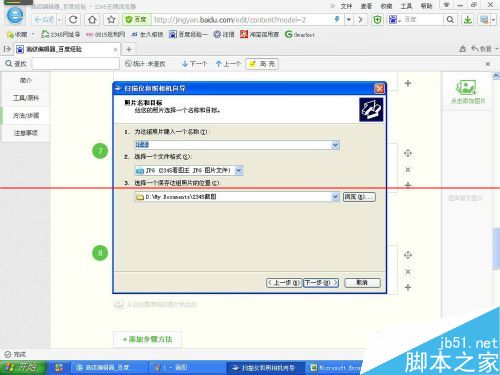The height and width of the screenshot is (375, 500).
Task: Click 上一个 find previous button
Action: pyautogui.click(x=228, y=64)
